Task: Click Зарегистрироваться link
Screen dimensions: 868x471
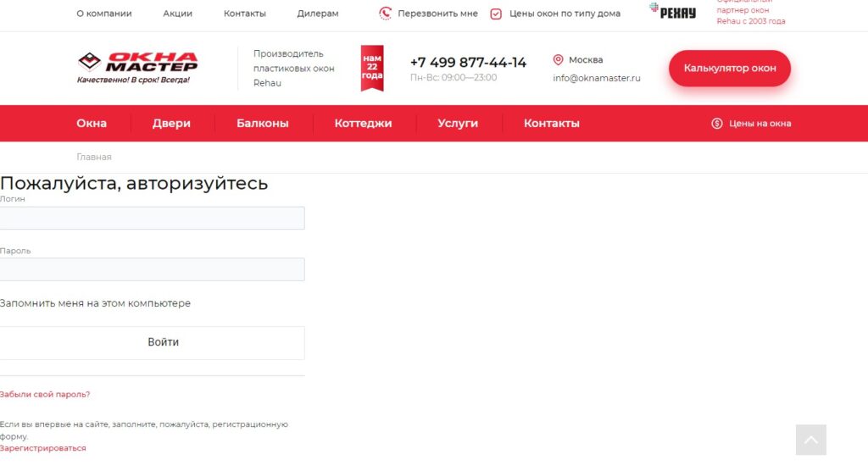Action: point(42,448)
